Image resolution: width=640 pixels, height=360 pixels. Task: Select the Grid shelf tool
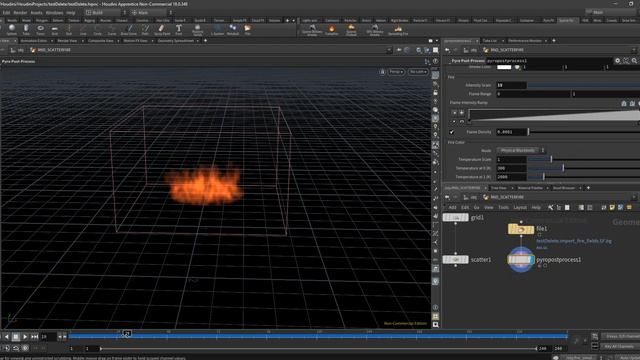pos(55,29)
